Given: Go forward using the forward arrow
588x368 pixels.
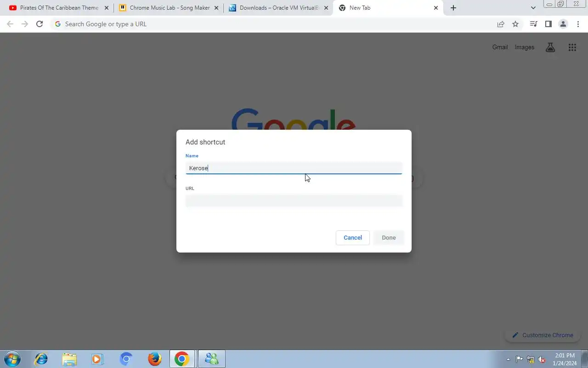Looking at the screenshot, I should coord(25,24).
